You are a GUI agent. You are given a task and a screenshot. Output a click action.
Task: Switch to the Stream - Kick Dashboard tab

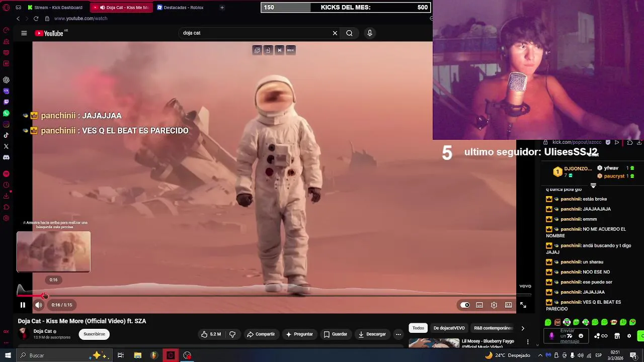click(x=55, y=8)
